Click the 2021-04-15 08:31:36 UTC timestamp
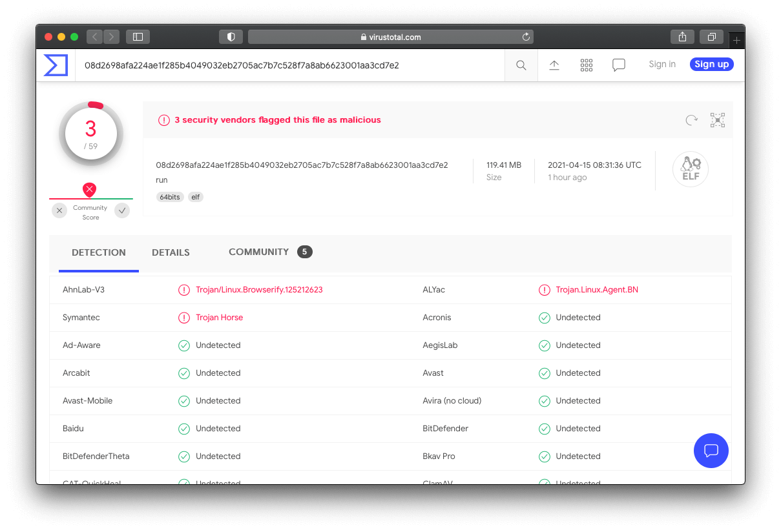This screenshot has width=781, height=532. [x=595, y=165]
